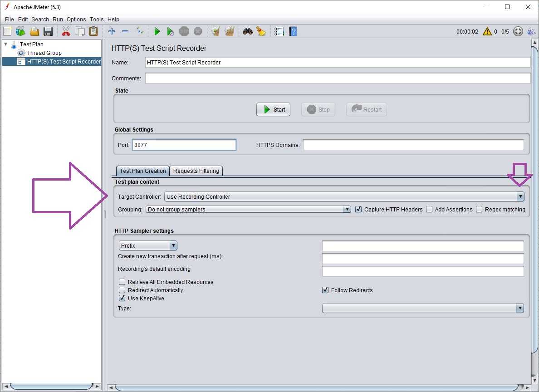Tick Retrieve All Embedded Resources checkbox
Screen dimensions: 539x392
tap(122, 282)
